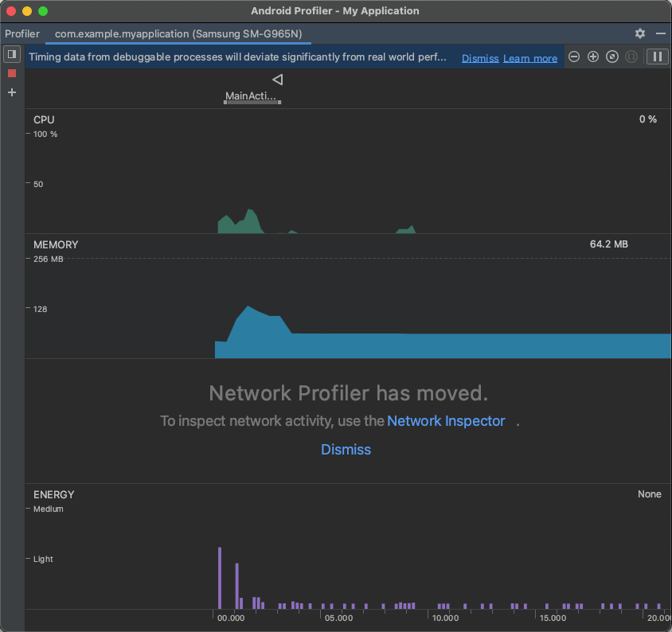Click the 00.000 timeline start mark
Image resolution: width=672 pixels, height=632 pixels.
231,618
